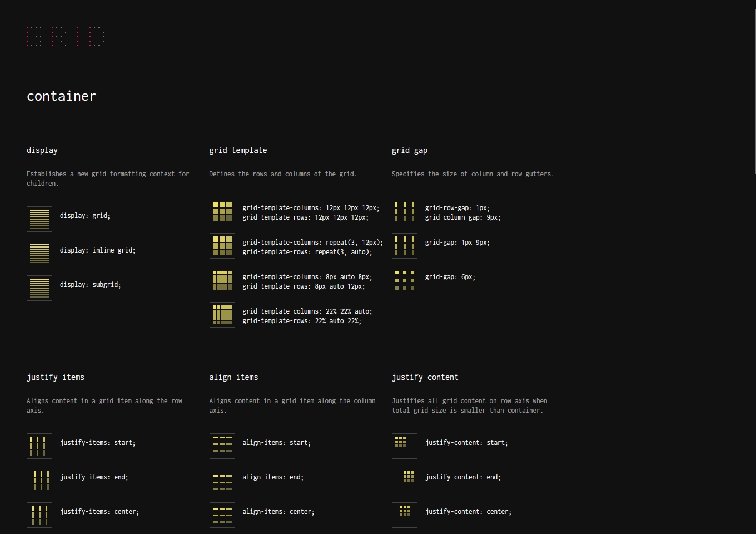Click the justify-content: start icon
This screenshot has width=756, height=534.
405,446
